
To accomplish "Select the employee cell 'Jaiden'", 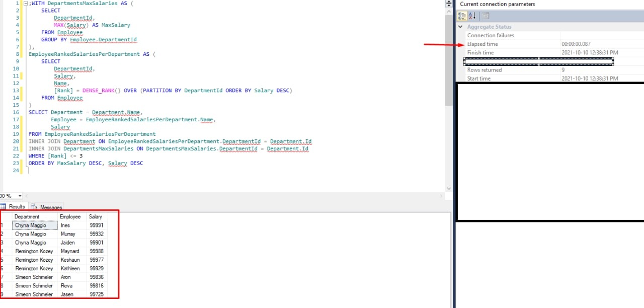I will [72, 243].
